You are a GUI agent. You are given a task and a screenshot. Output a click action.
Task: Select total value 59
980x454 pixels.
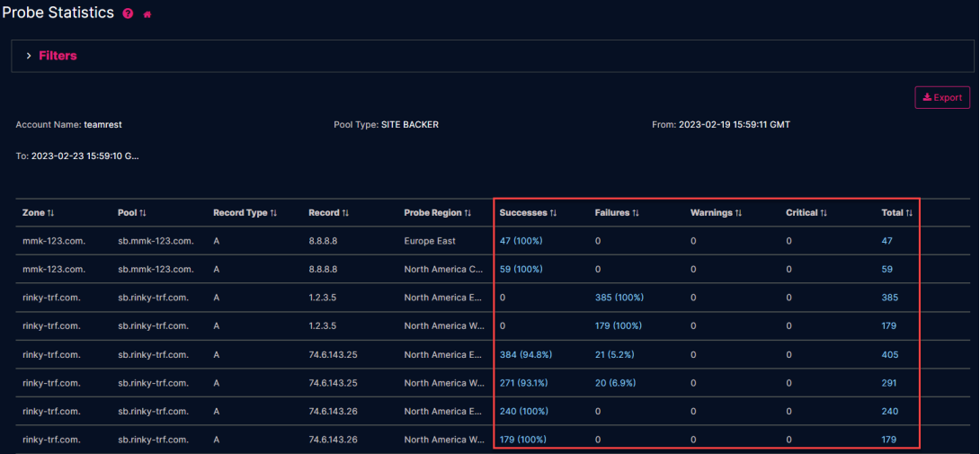(886, 270)
